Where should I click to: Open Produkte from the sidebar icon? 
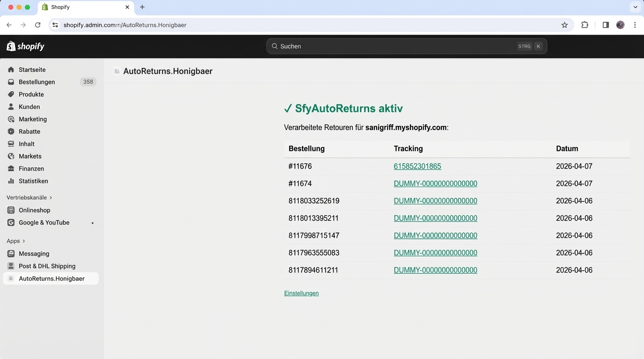coord(11,94)
